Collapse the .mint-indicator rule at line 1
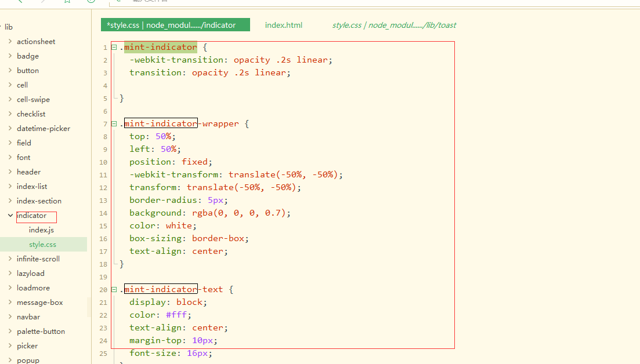 tap(113, 47)
